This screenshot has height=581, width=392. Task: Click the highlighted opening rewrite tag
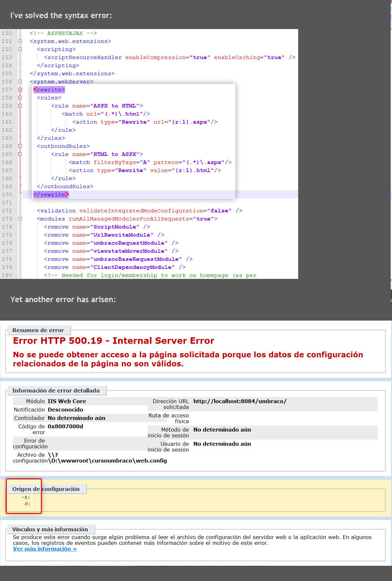(x=49, y=90)
